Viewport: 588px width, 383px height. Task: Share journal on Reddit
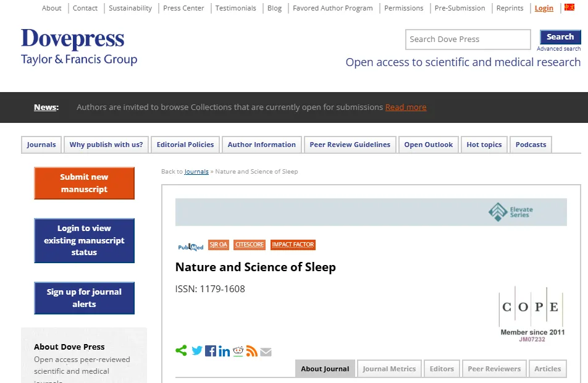click(x=238, y=351)
